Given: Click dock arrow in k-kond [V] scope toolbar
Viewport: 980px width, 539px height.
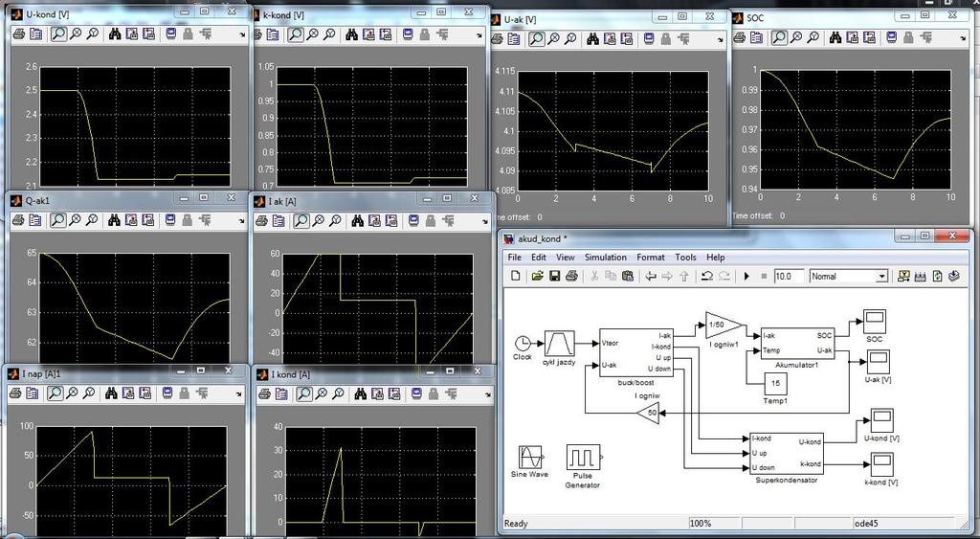Looking at the screenshot, I should tap(480, 35).
